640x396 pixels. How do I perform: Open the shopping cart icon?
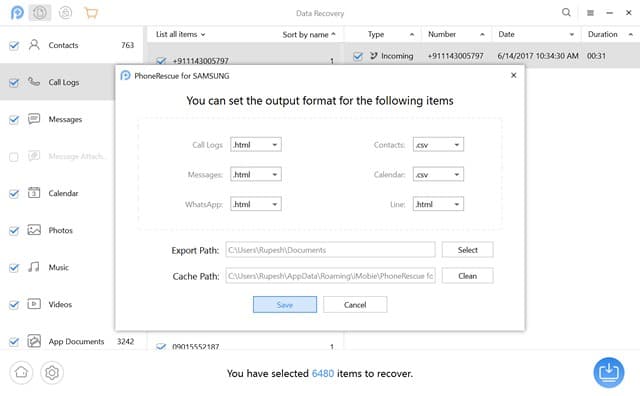pyautogui.click(x=91, y=13)
